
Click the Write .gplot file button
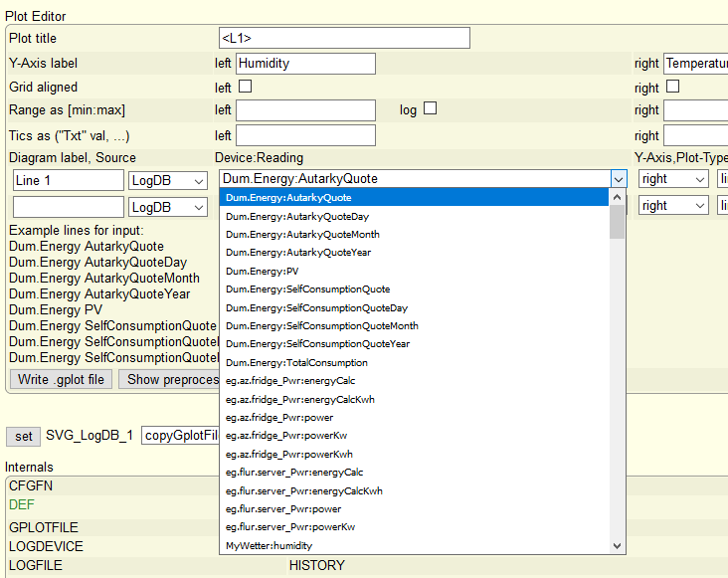(x=61, y=379)
